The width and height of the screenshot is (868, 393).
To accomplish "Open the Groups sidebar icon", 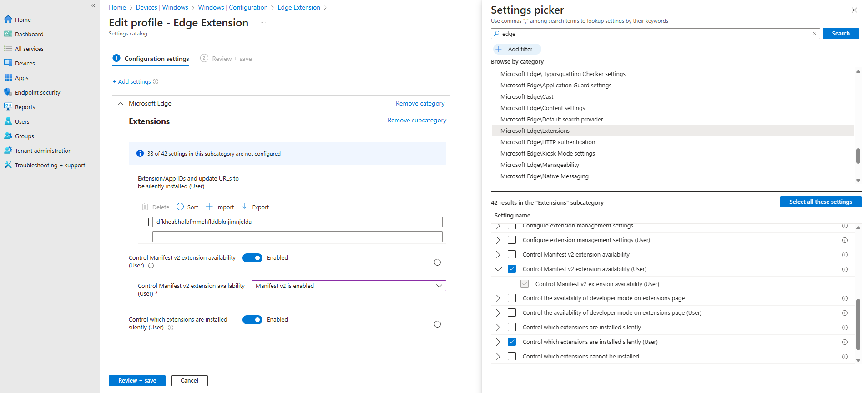I will (x=8, y=136).
